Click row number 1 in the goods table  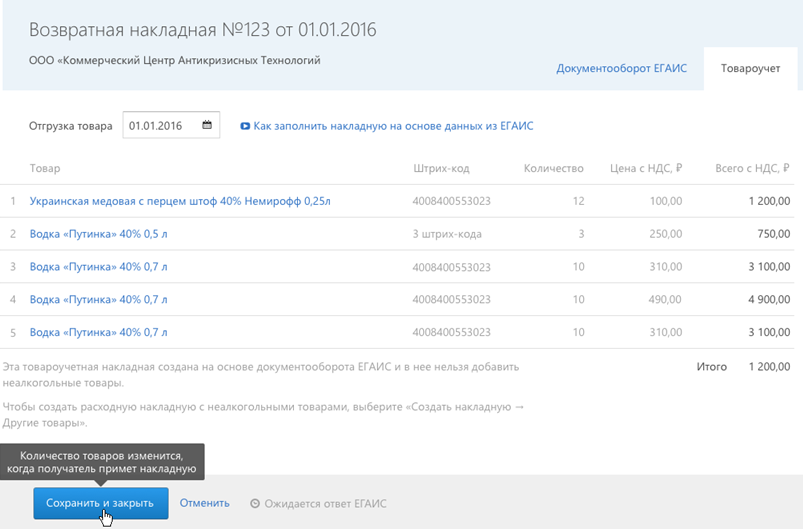[13, 201]
